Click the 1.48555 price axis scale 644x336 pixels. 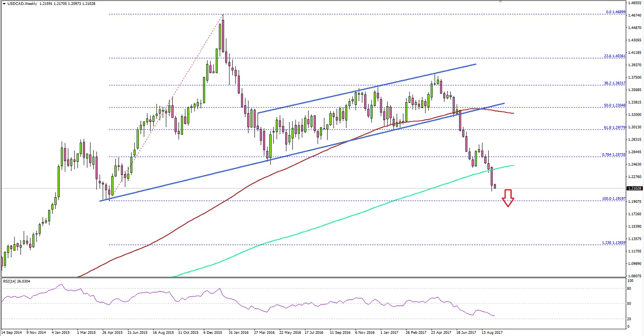click(x=634, y=3)
